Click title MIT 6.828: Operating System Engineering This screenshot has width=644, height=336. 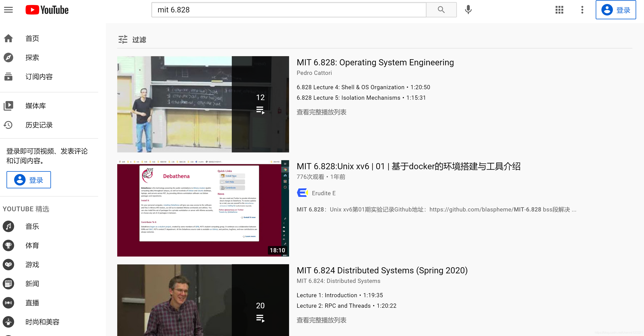click(x=375, y=62)
